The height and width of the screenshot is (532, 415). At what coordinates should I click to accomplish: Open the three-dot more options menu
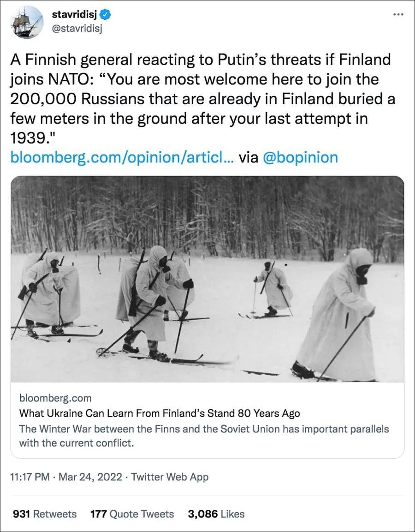click(x=397, y=14)
